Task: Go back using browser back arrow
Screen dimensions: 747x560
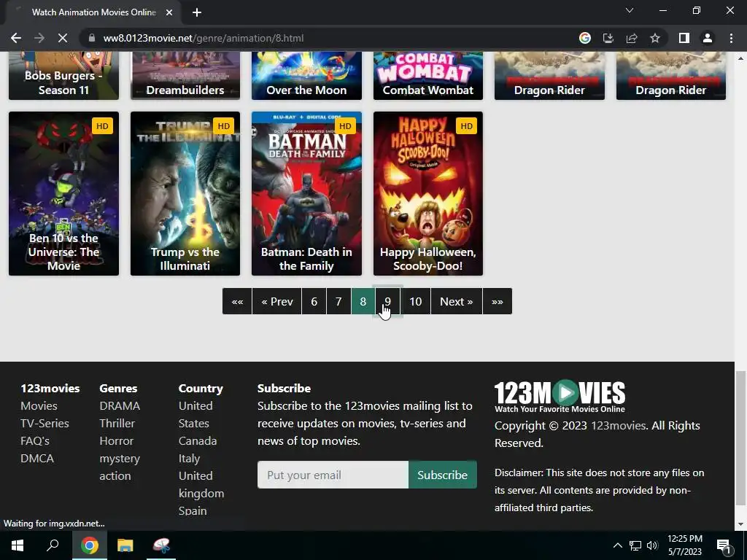Action: (x=16, y=38)
